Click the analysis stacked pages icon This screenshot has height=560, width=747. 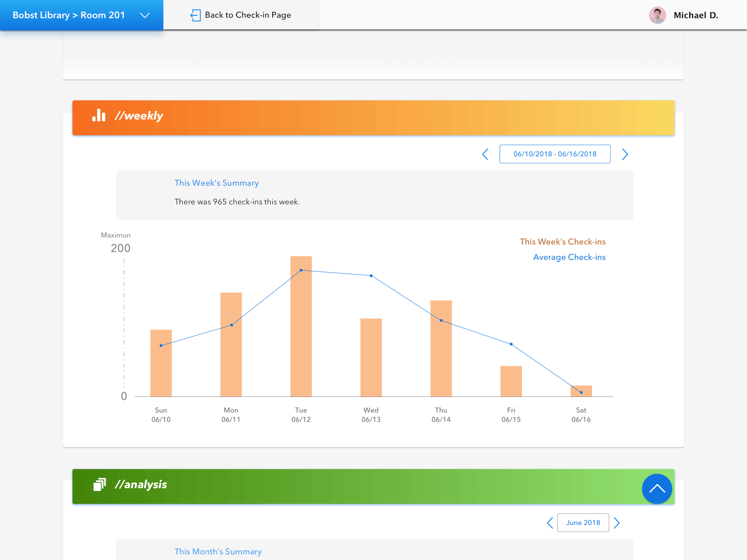pos(100,484)
